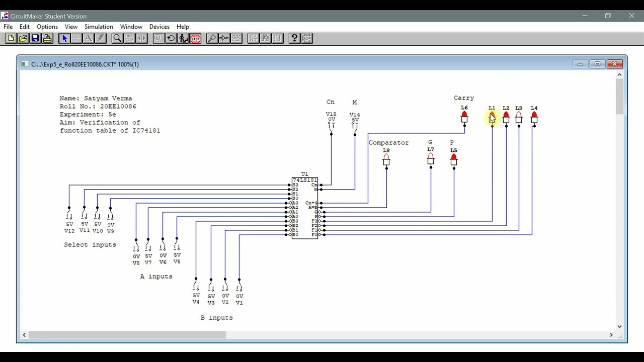This screenshot has width=644, height=362.
Task: Select the Wire tool
Action: (x=76, y=38)
